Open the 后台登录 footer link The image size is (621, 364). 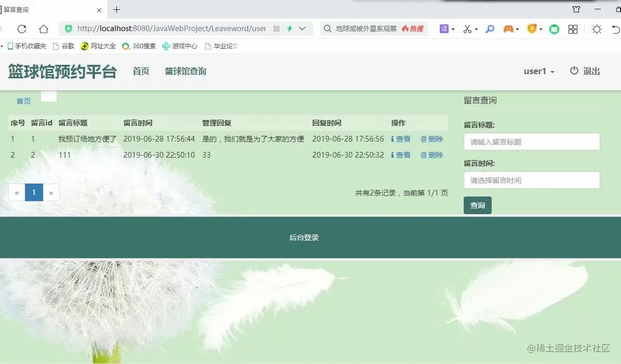304,237
